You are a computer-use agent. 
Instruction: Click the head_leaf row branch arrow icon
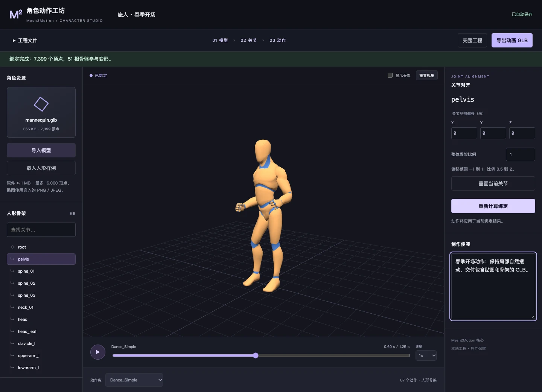click(12, 331)
